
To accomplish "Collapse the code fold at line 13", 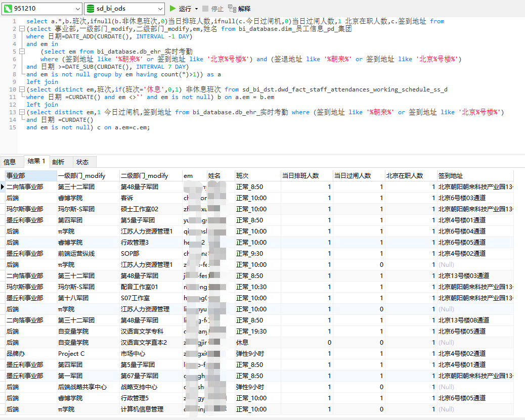I will [22, 112].
